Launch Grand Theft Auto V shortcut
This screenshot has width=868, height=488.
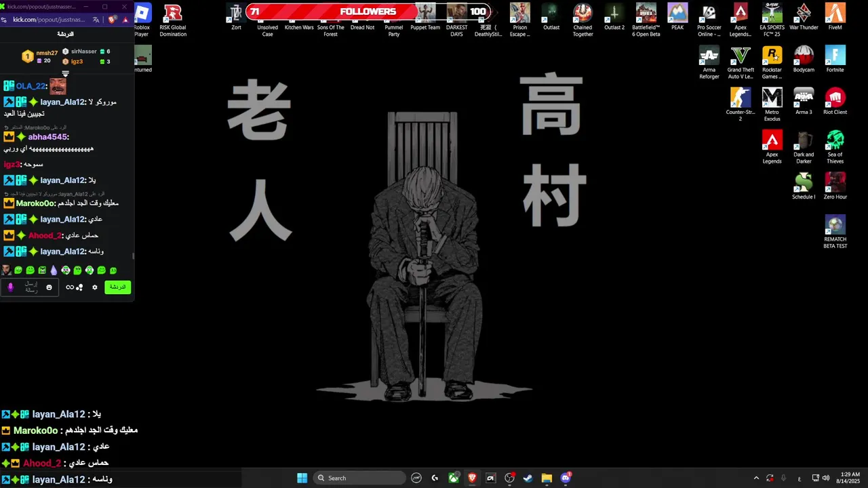pos(741,62)
